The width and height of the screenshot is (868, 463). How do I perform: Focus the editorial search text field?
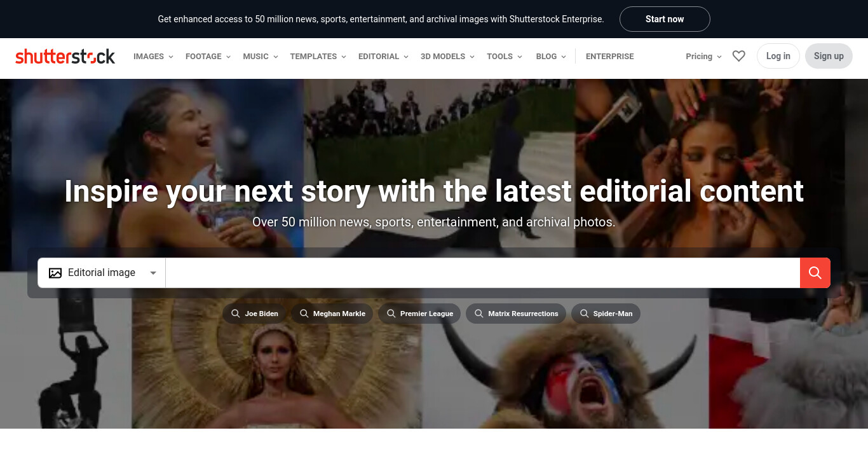click(x=482, y=273)
